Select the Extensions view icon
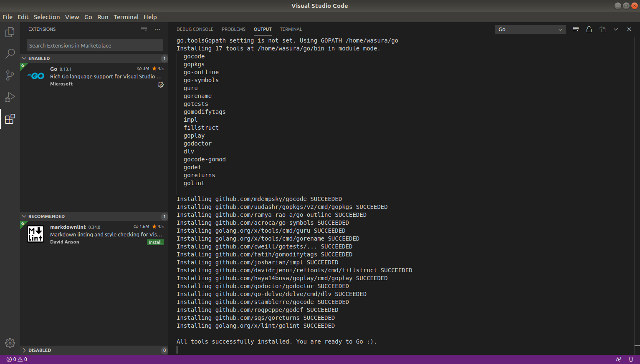640x364 pixels. click(10, 119)
